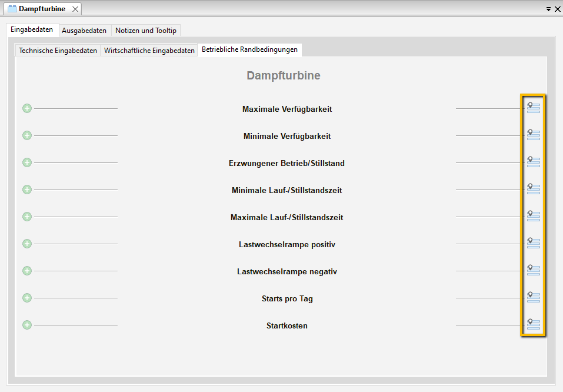Open the panel dropdown arrow at top right
The image size is (563, 392).
pos(548,9)
